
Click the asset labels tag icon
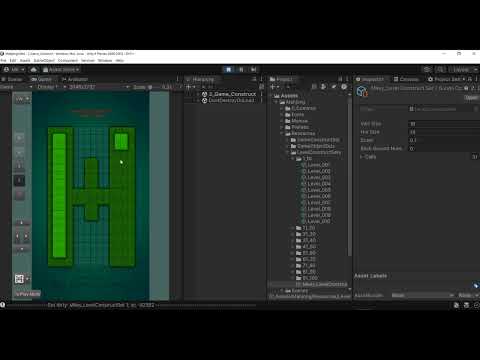tap(475, 286)
